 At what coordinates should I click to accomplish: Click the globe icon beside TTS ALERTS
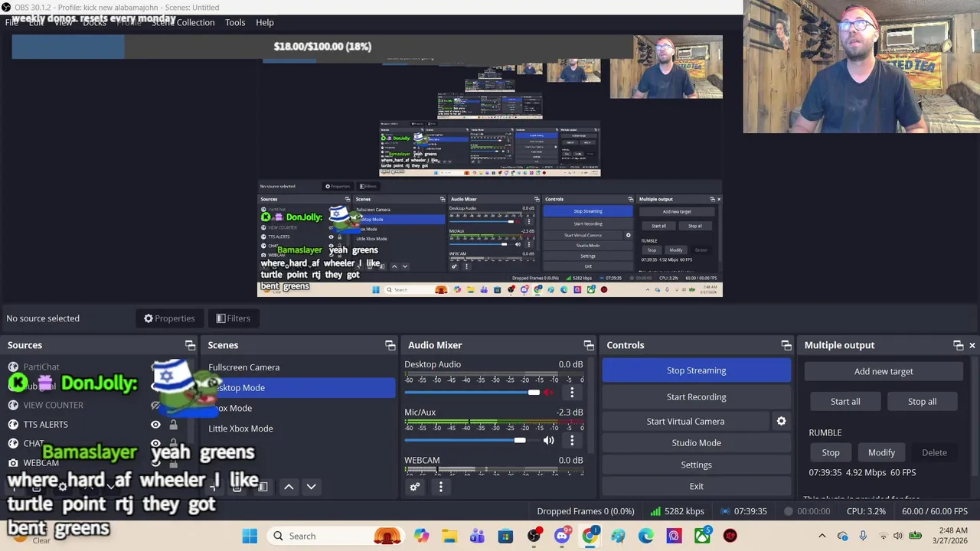(13, 424)
